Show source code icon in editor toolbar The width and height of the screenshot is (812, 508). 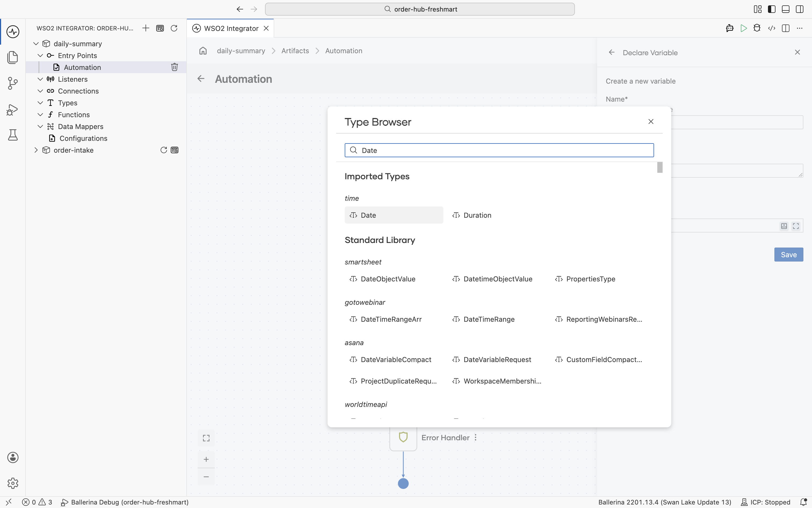(x=772, y=28)
